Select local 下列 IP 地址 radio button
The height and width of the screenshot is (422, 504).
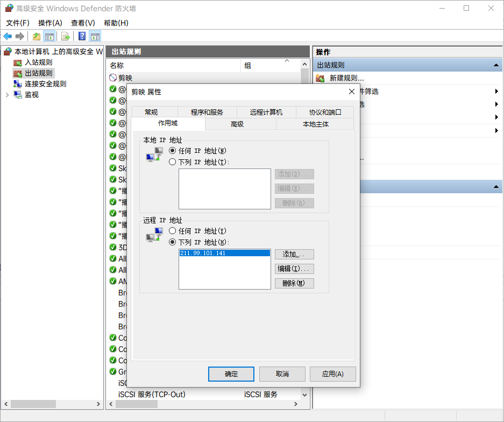click(173, 162)
